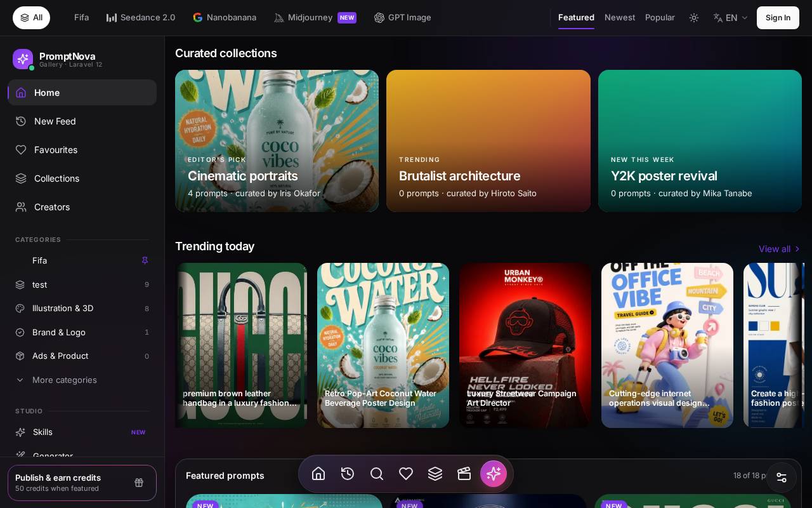Click the home icon in the floating dock
The height and width of the screenshot is (508, 812).
(318, 474)
